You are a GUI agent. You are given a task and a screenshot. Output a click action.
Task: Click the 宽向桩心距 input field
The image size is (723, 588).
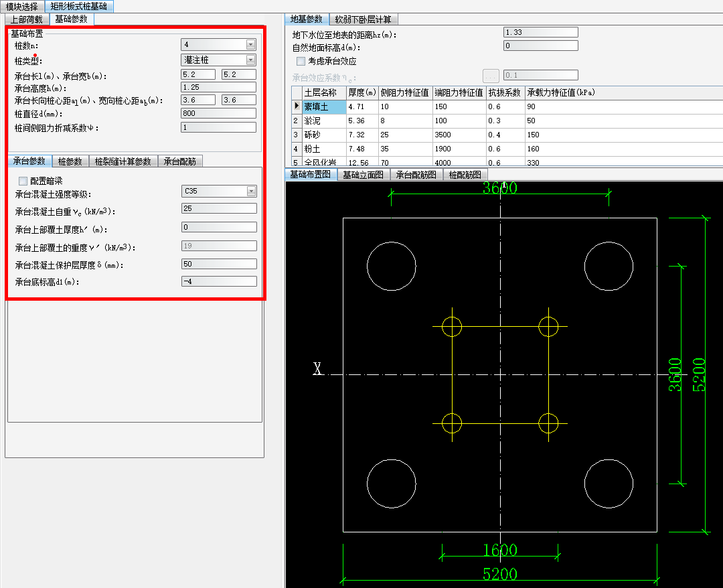click(239, 100)
